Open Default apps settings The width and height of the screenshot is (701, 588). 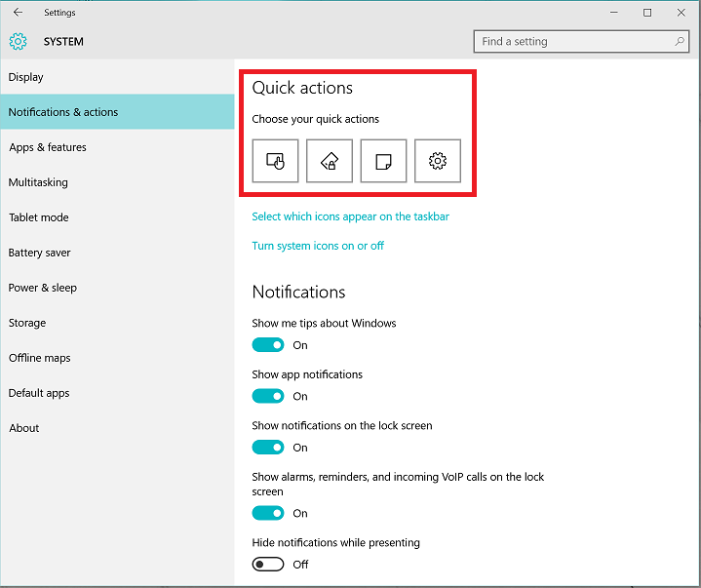(117, 393)
